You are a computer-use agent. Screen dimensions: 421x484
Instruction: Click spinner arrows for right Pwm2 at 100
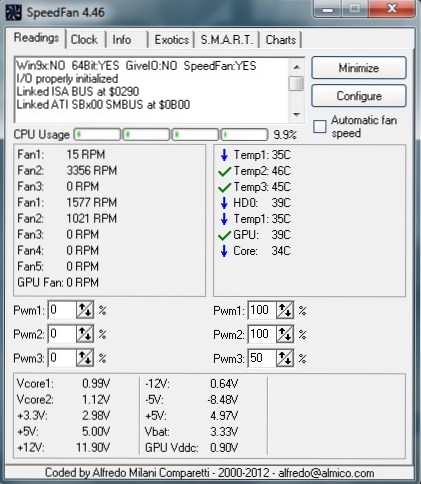click(x=285, y=334)
